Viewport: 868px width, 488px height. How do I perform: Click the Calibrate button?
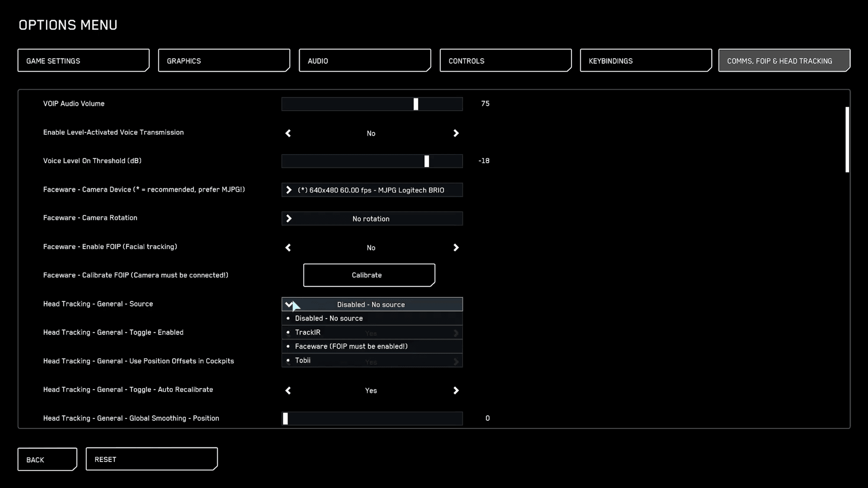pyautogui.click(x=369, y=275)
